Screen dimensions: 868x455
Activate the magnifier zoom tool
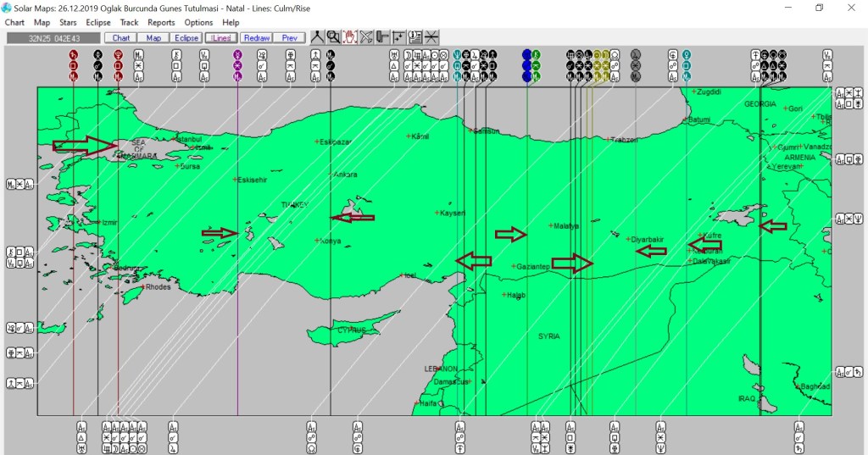click(x=333, y=37)
